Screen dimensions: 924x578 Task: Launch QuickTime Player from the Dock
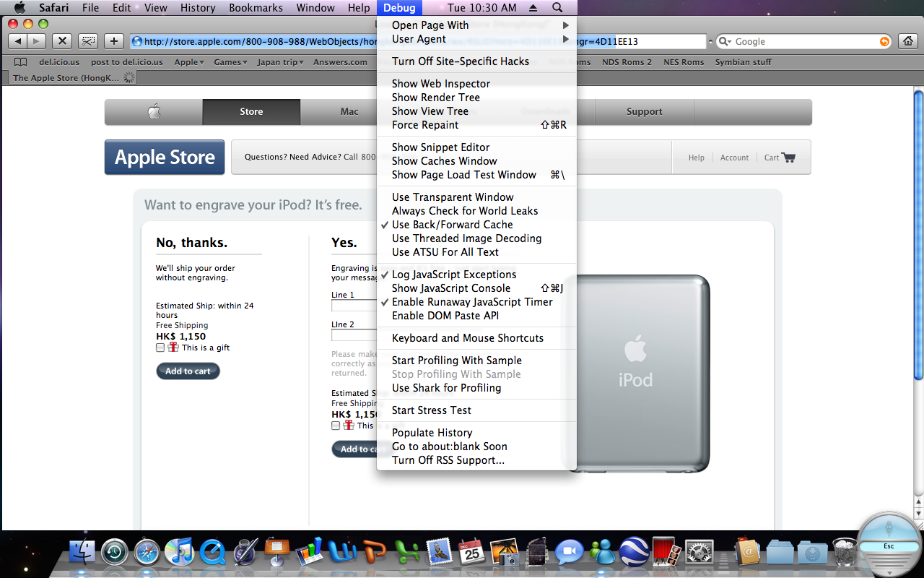point(212,553)
